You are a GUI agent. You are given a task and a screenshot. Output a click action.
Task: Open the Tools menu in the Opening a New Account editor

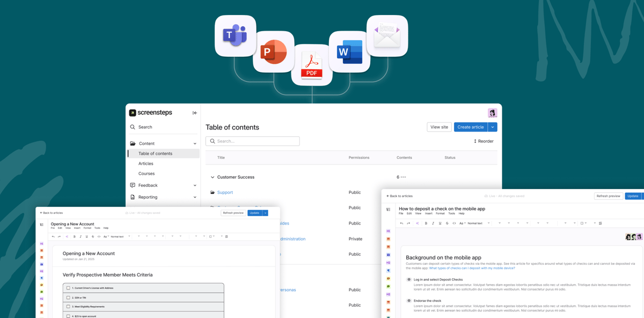(97, 228)
